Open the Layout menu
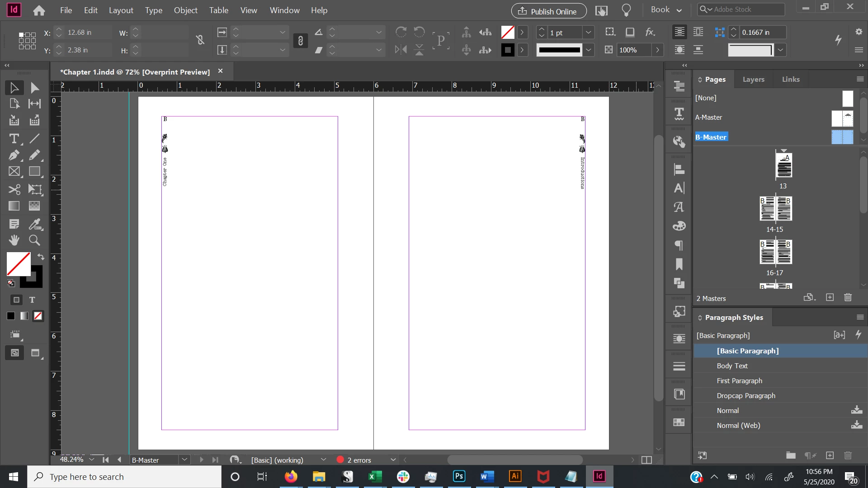The image size is (868, 488). pyautogui.click(x=121, y=10)
